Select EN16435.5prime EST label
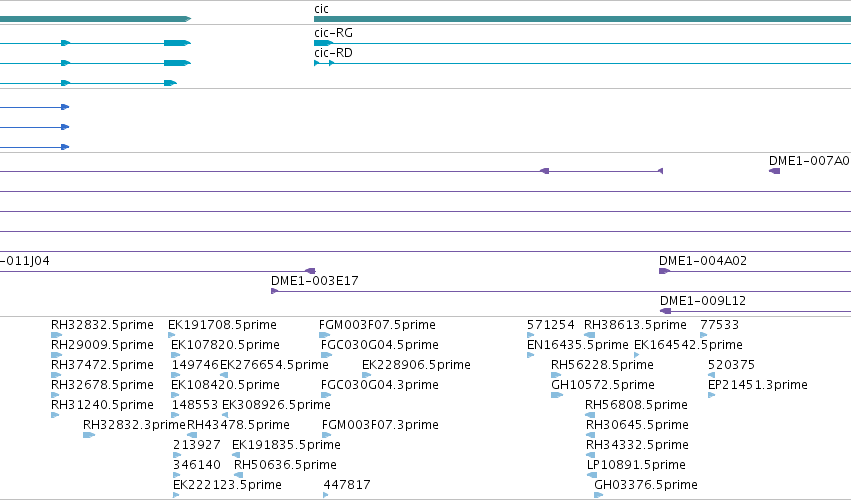 (577, 345)
